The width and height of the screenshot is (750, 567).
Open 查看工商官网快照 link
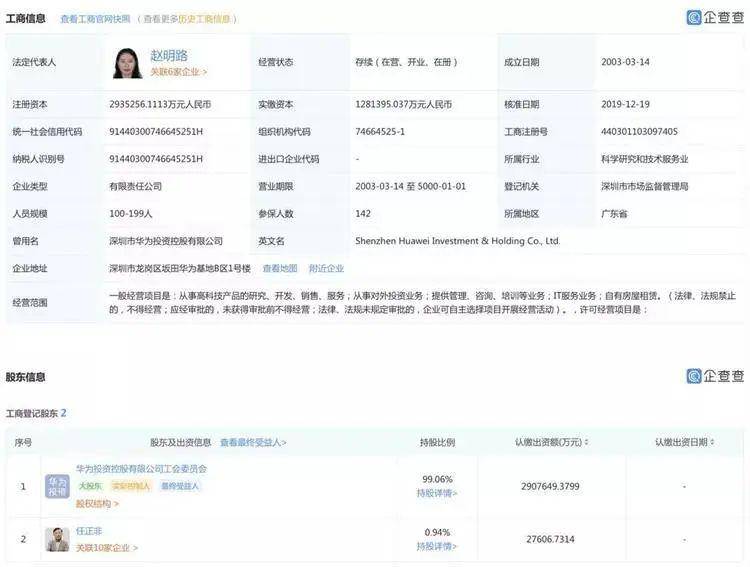coord(95,19)
